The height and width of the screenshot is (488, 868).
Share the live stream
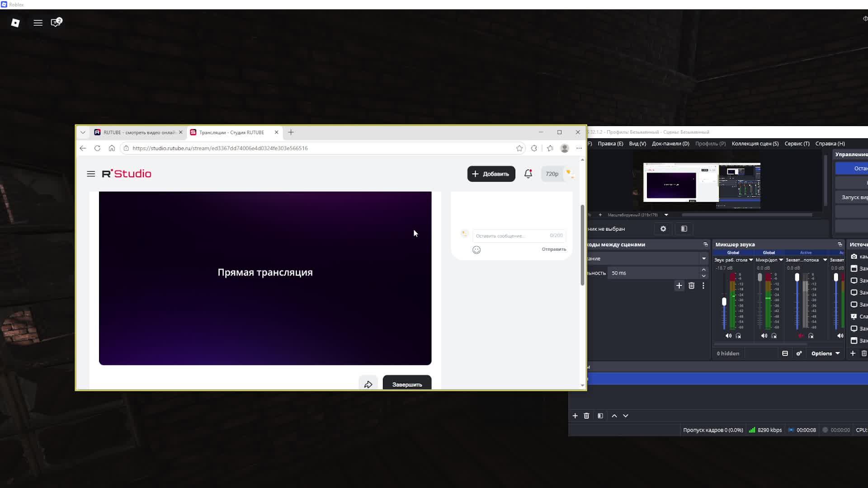[368, 384]
